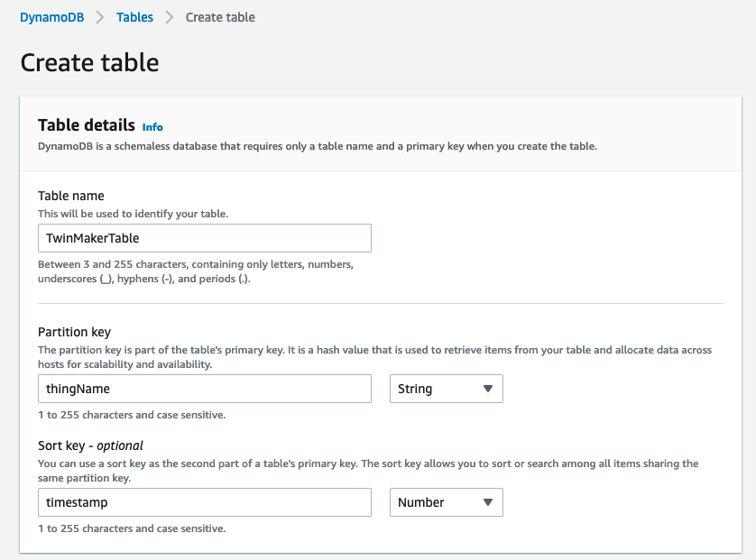
Task: Select the Create table breadcrumb item
Action: (x=219, y=16)
